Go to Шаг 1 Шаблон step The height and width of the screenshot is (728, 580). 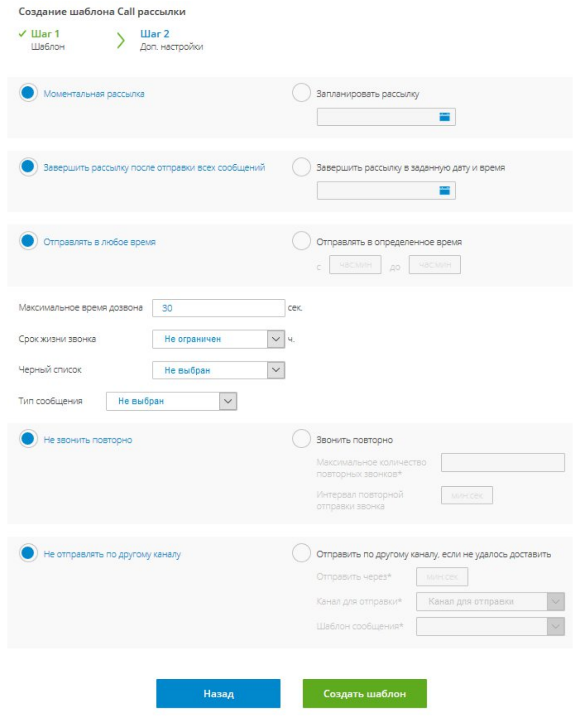tap(45, 39)
